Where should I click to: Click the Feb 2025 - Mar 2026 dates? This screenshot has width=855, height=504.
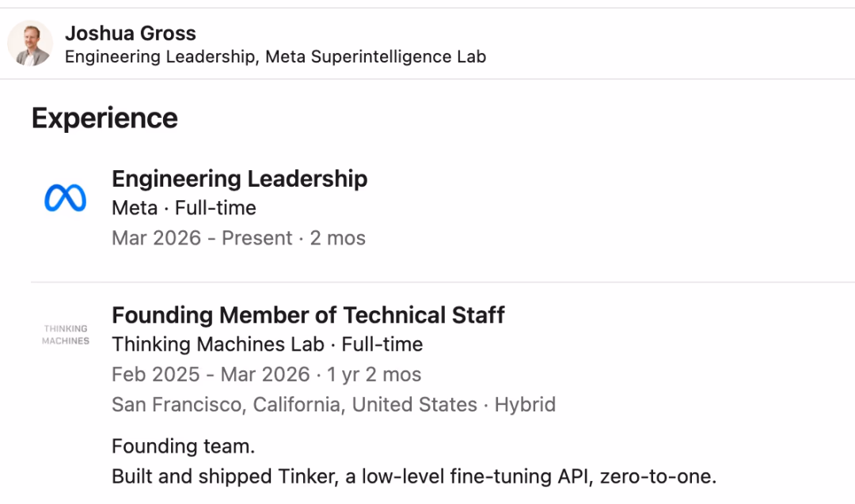pos(210,374)
